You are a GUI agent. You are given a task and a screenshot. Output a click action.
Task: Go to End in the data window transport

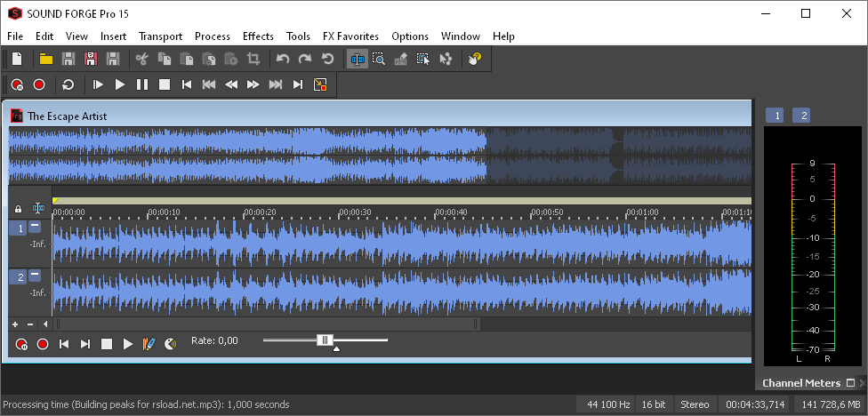coord(85,344)
